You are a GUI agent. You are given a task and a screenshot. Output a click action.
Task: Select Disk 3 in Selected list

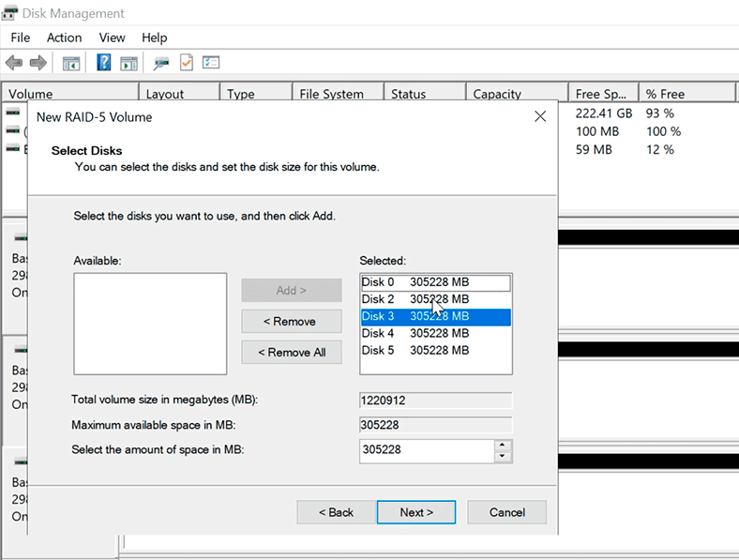pyautogui.click(x=435, y=316)
